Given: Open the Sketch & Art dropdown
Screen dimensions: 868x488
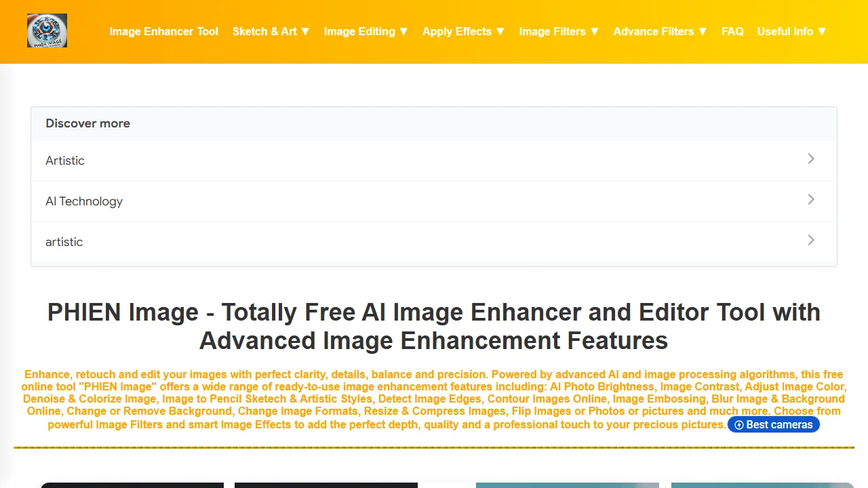Looking at the screenshot, I should tap(271, 31).
